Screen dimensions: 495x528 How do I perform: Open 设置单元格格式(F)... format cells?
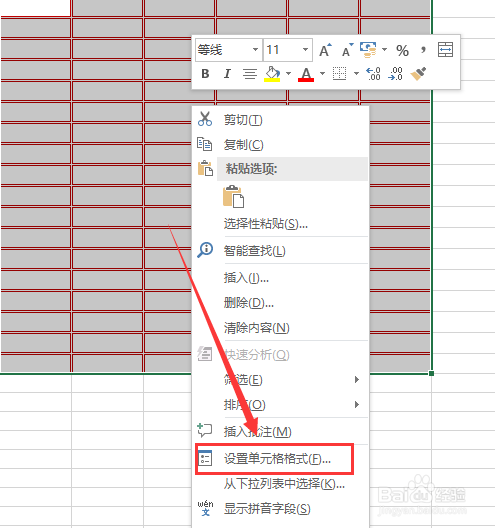[x=281, y=459]
